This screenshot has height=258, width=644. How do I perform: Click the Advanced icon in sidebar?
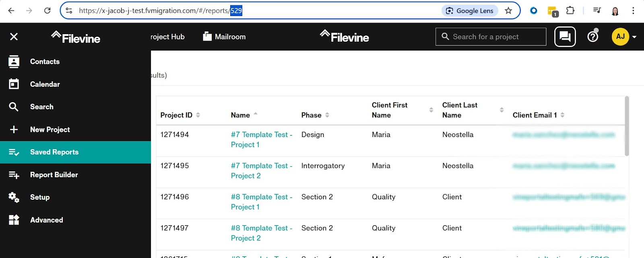[14, 220]
